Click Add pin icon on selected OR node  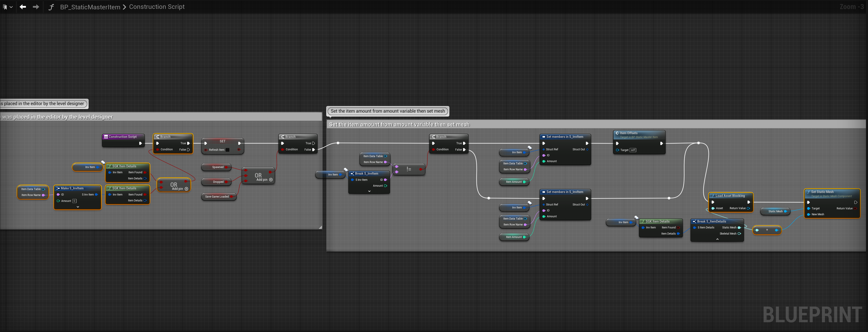point(186,189)
